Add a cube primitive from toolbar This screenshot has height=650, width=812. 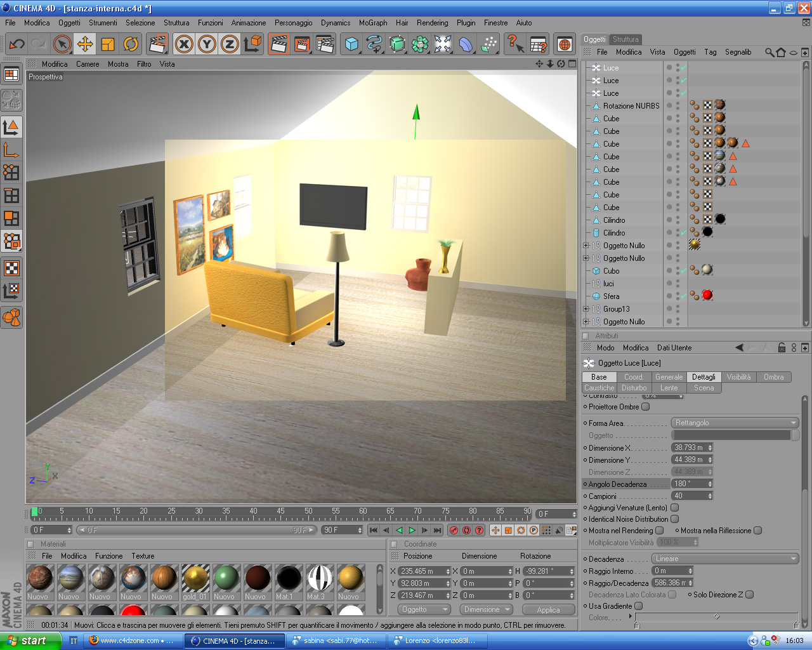click(351, 44)
